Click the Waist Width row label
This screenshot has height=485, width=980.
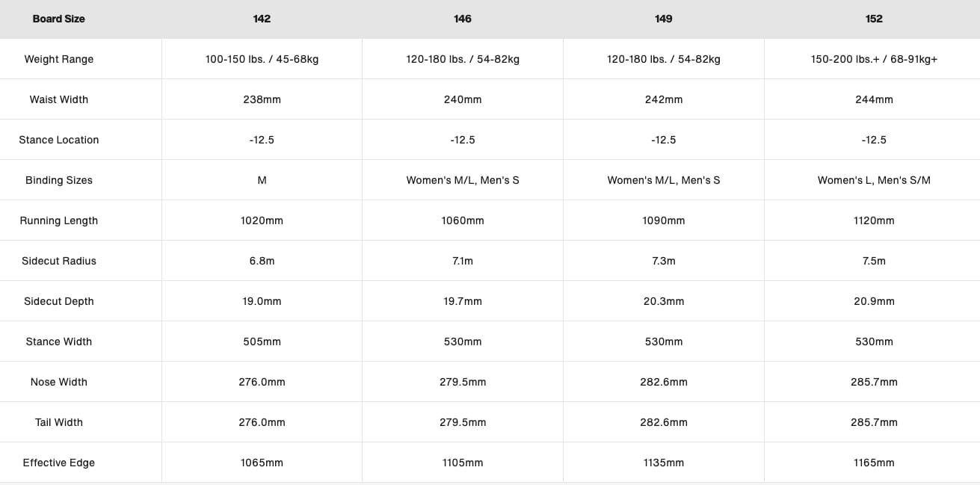(59, 99)
